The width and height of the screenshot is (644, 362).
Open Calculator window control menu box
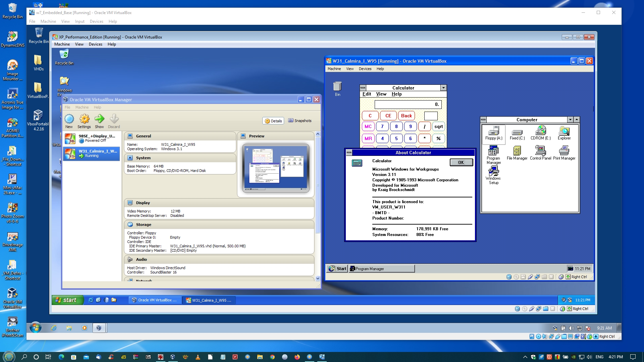(363, 88)
